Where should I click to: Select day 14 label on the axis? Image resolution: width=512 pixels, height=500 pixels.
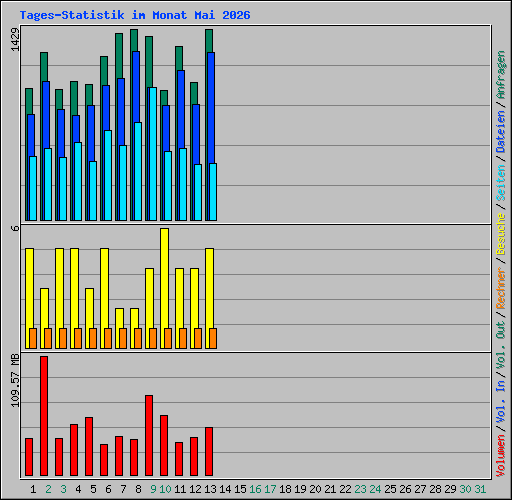pyautogui.click(x=225, y=489)
